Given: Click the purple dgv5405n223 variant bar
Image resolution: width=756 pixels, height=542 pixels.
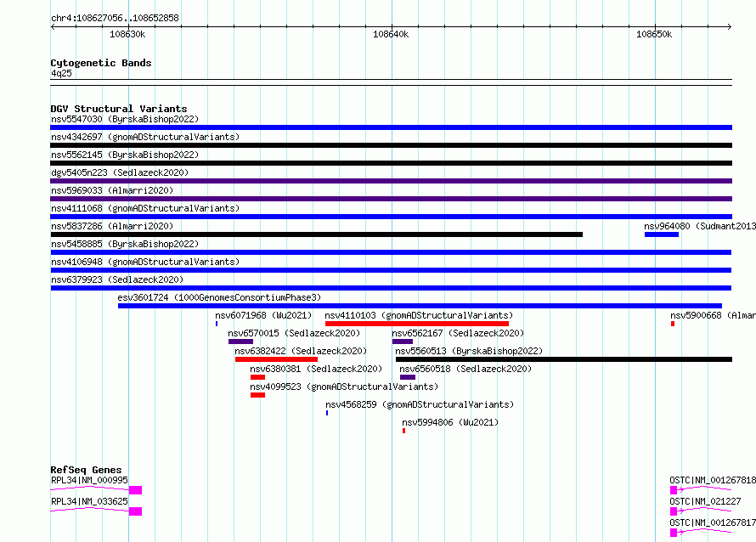Looking at the screenshot, I should click(x=391, y=181).
